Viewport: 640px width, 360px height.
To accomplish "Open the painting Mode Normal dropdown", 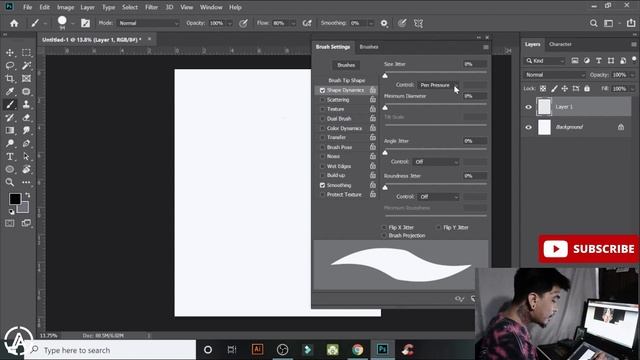I will (x=148, y=23).
